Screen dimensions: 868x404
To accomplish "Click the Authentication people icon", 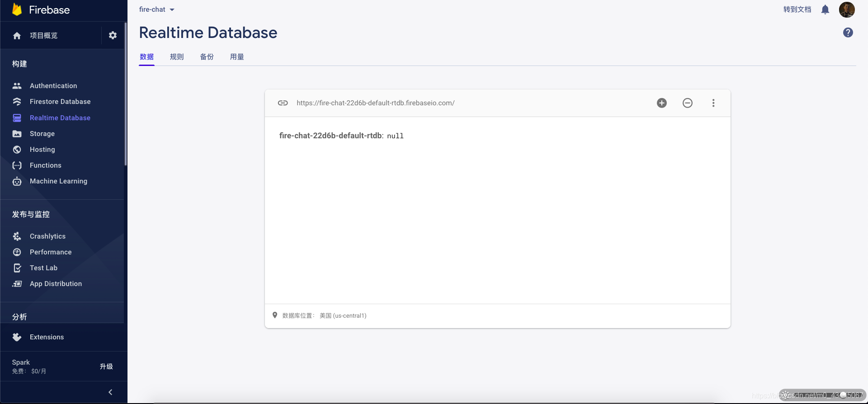I will (17, 86).
